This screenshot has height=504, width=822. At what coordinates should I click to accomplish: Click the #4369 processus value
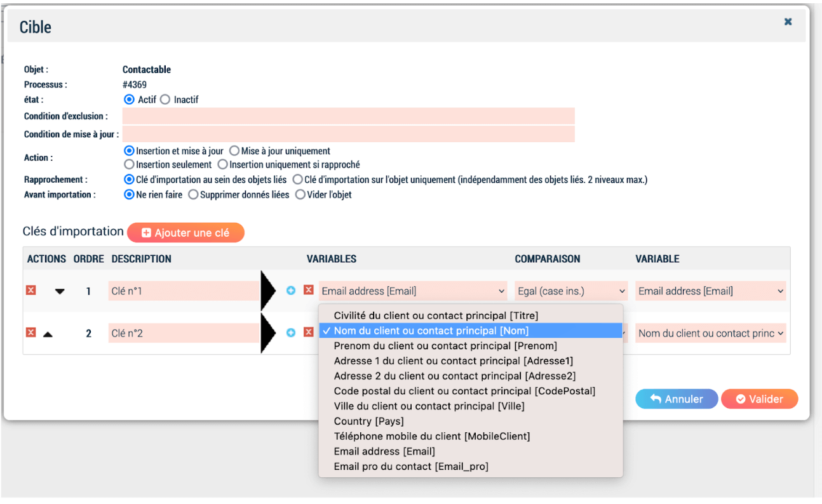135,84
